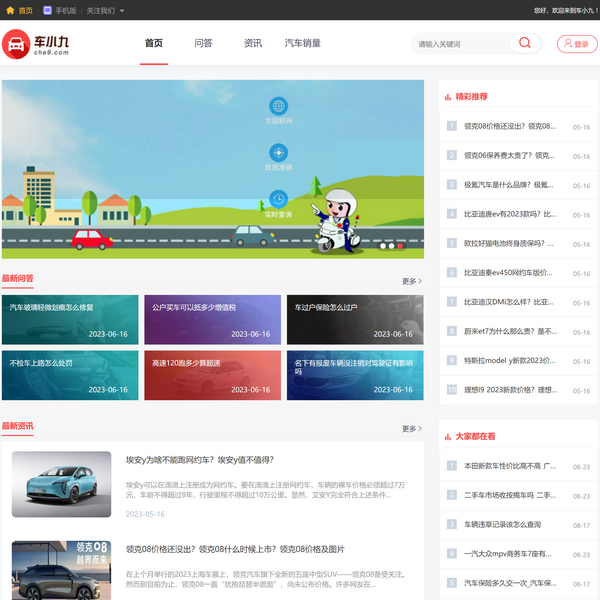Select the red active carousel dot
600x600 pixels.
400,245
